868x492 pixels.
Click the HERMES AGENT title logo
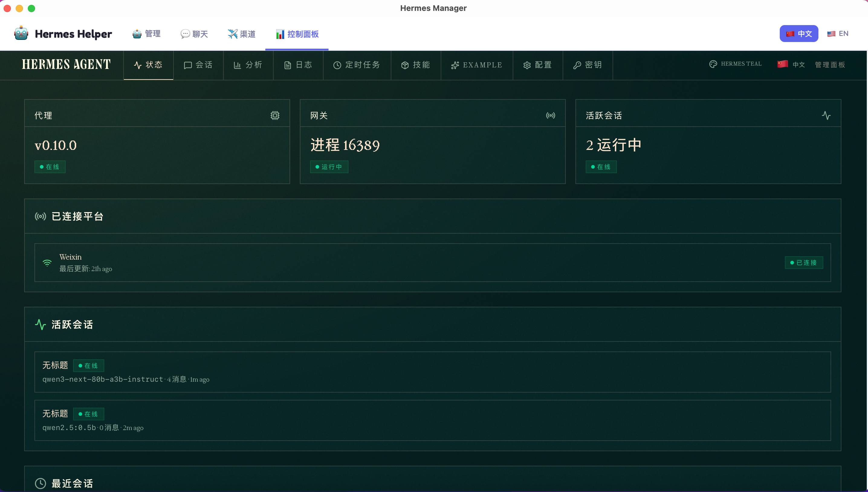[66, 64]
